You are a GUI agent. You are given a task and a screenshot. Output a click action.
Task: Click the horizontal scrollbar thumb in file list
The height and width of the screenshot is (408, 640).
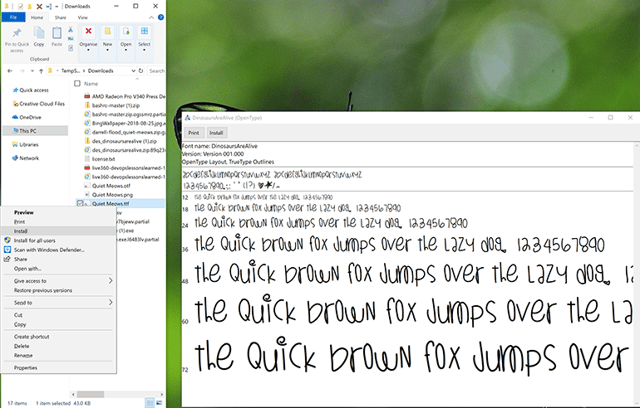click(x=91, y=394)
